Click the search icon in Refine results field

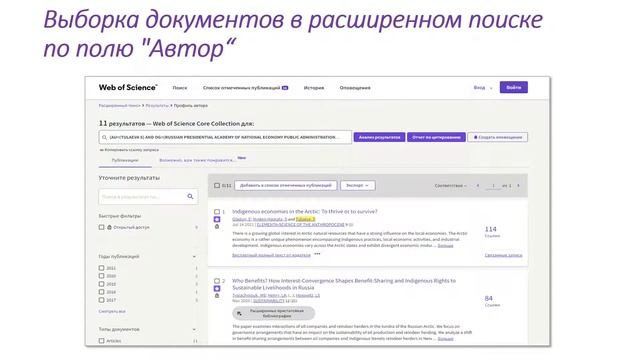tap(190, 197)
